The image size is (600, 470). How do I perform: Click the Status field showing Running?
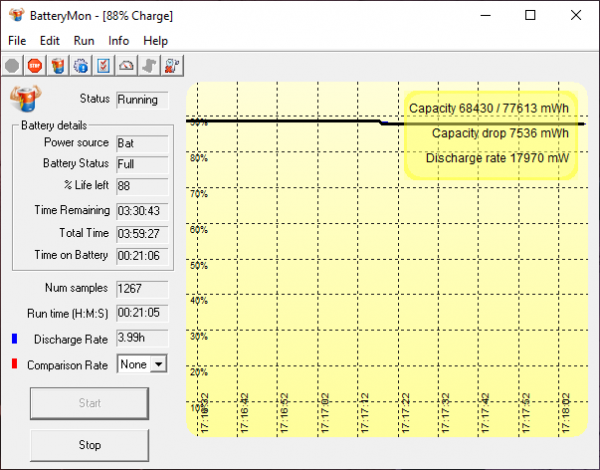point(142,100)
